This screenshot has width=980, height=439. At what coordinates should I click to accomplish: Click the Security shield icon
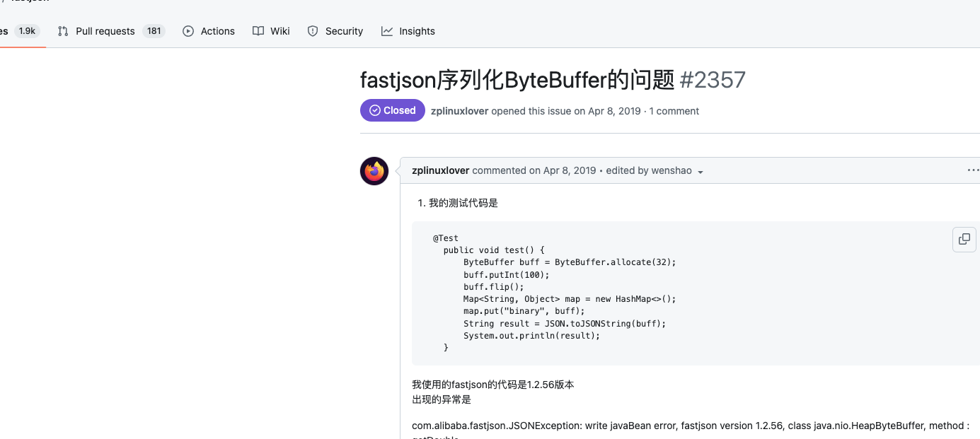tap(312, 30)
